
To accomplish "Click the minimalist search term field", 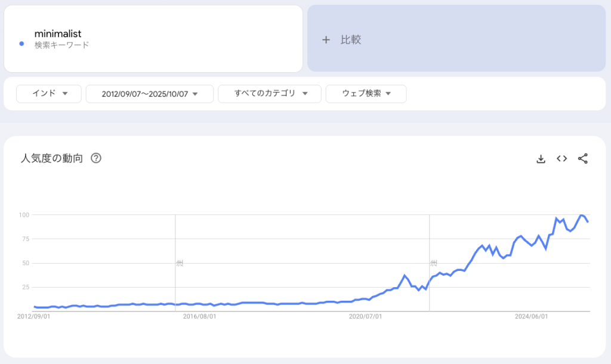I will pyautogui.click(x=58, y=33).
